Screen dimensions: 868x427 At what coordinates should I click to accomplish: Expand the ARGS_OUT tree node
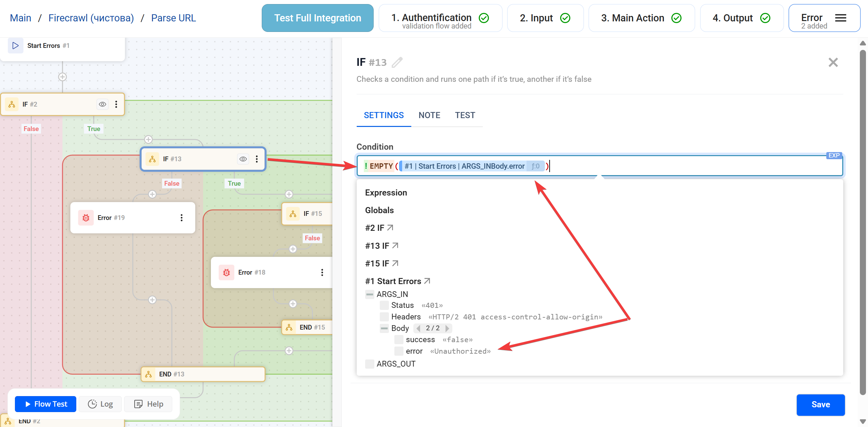[x=370, y=364]
